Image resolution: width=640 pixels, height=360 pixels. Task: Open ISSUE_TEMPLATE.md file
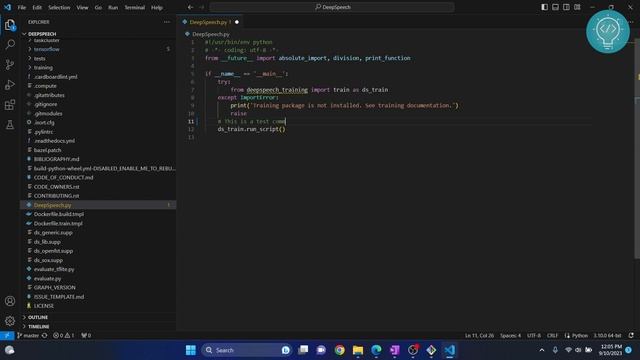pos(59,297)
